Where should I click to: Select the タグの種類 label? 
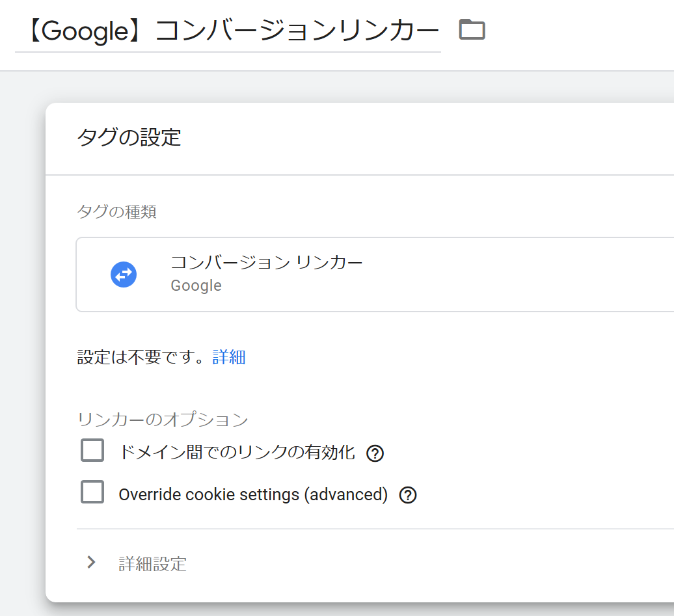116,211
